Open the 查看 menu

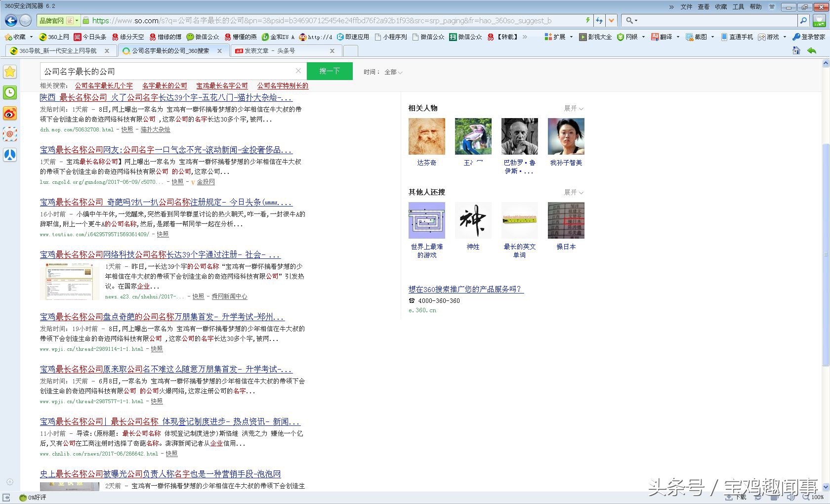click(704, 6)
